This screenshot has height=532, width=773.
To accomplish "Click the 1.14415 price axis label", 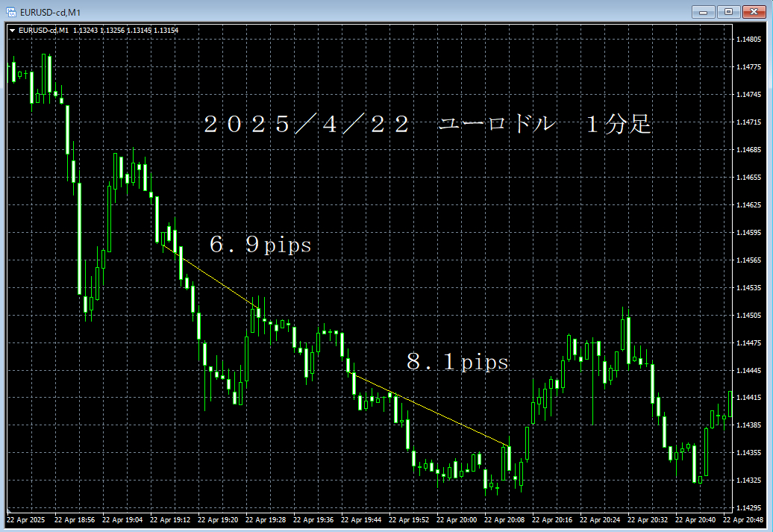I will 748,398.
